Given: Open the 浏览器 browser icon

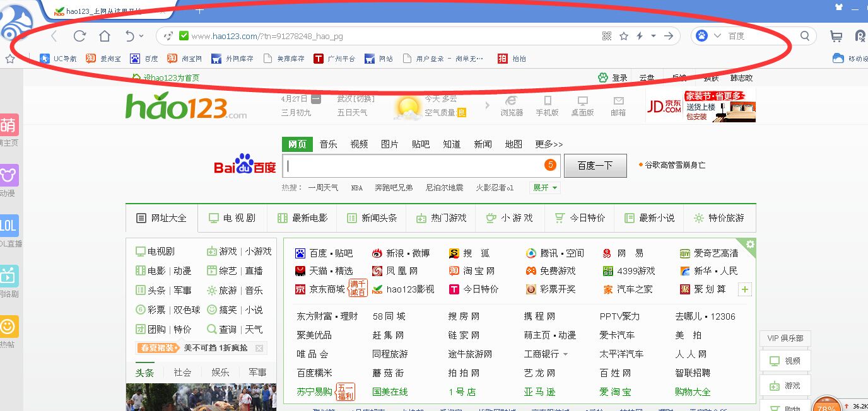Looking at the screenshot, I should [512, 106].
